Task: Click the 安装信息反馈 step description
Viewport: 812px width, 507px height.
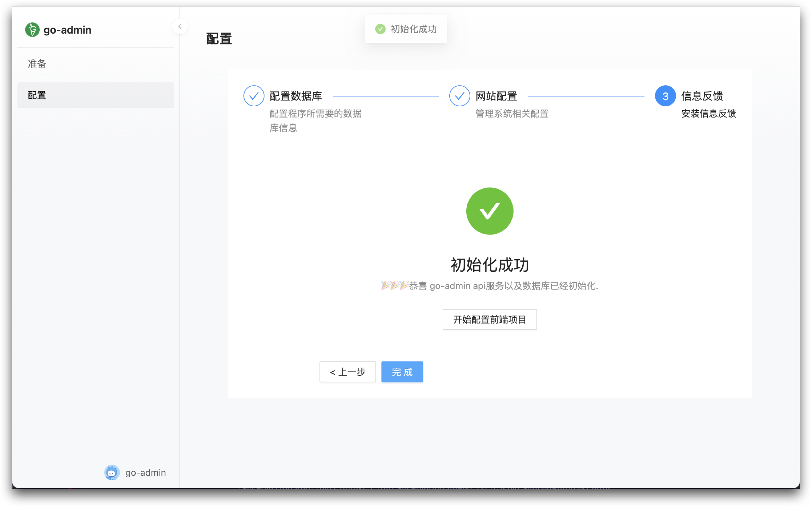Action: (x=708, y=114)
